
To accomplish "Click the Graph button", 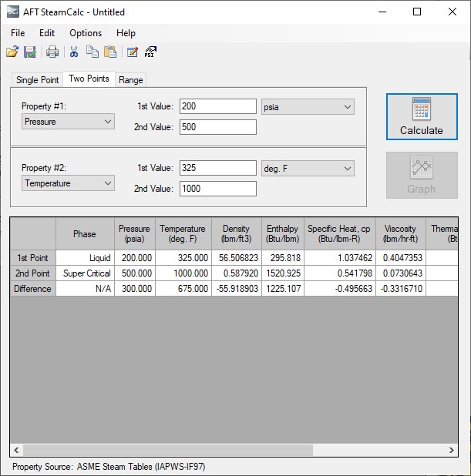I will (x=422, y=175).
